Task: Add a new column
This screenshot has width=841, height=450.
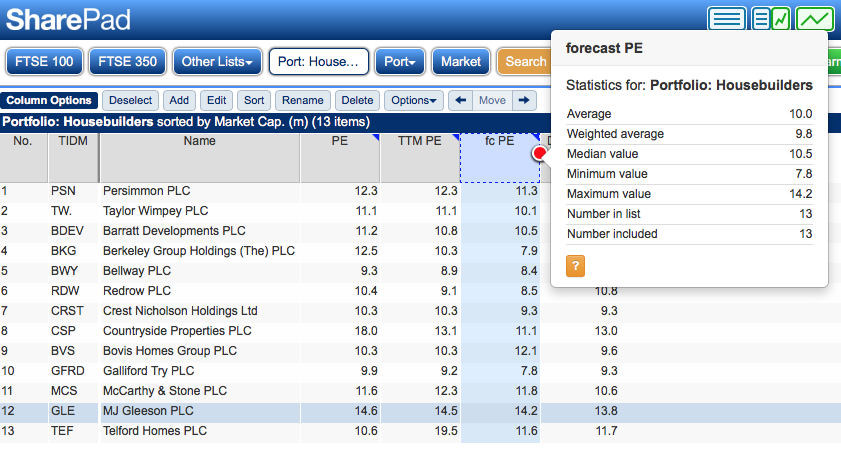Action: [179, 100]
